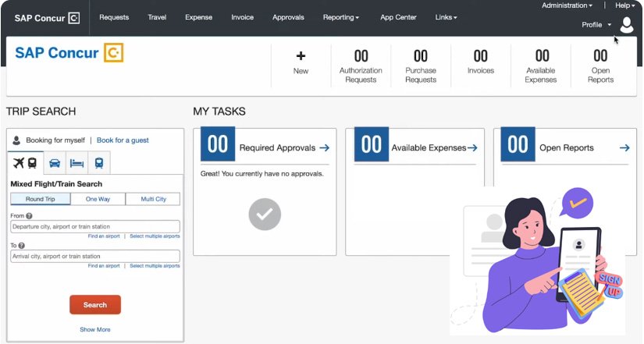Click Find an airport under From field
This screenshot has height=344, width=644.
pyautogui.click(x=104, y=236)
